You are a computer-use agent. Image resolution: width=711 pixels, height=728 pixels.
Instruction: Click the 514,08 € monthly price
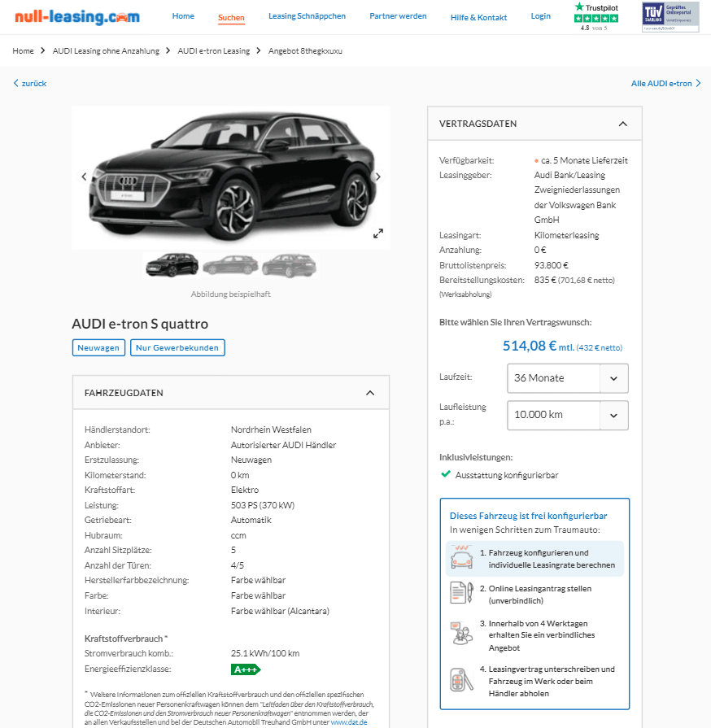click(530, 346)
